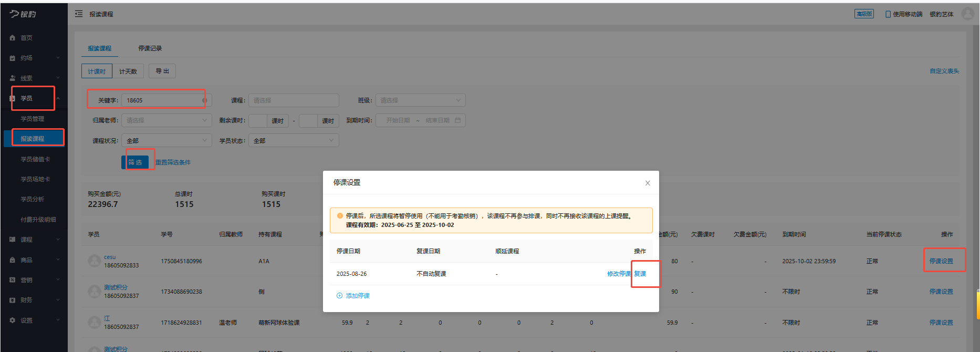Expand the 营销 sidebar menu chevron
The height and width of the screenshot is (352, 980).
pyautogui.click(x=58, y=280)
